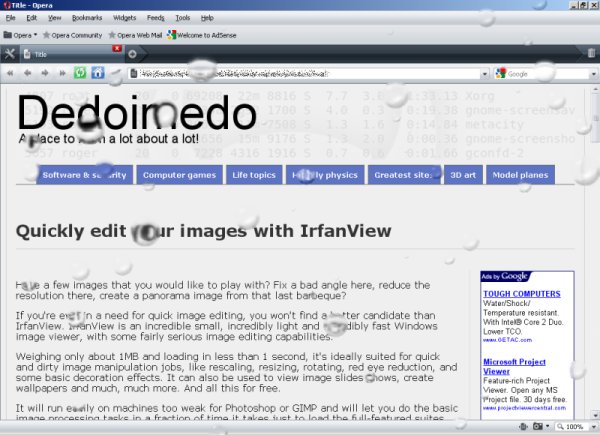The image size is (600, 435).
Task: Click the Google search engine icon
Action: 501,73
